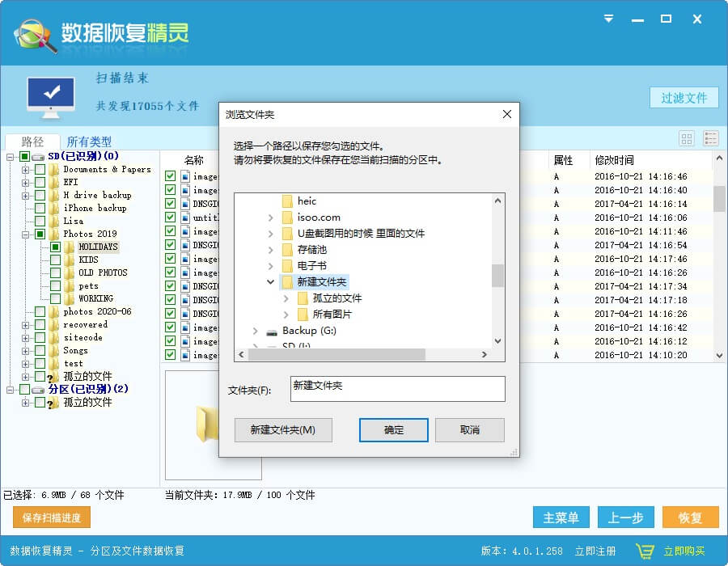Click the magnifier app logo icon
The height and width of the screenshot is (566, 728).
tap(36, 35)
